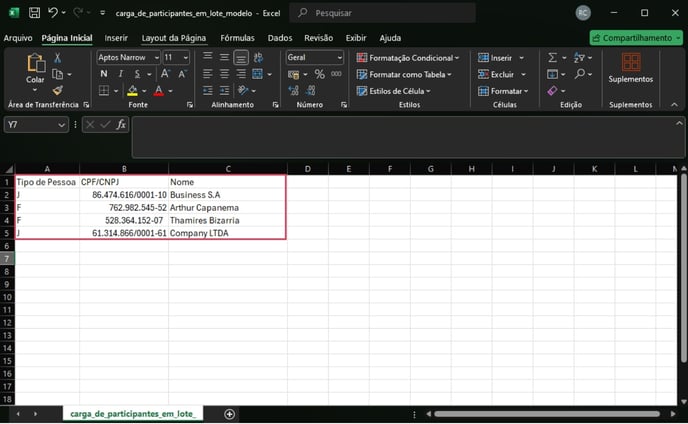Viewport: 688px width, 424px height.
Task: Click the Find magnifier icon in Edição
Action: click(580, 74)
